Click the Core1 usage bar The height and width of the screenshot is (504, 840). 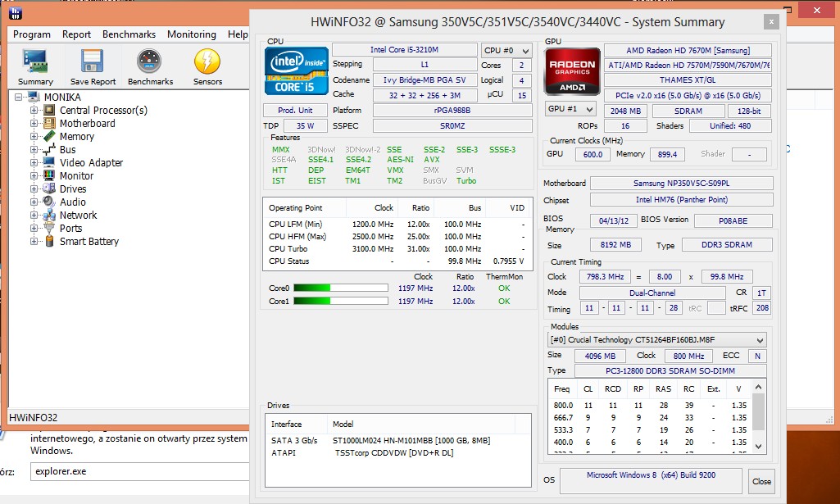341,301
